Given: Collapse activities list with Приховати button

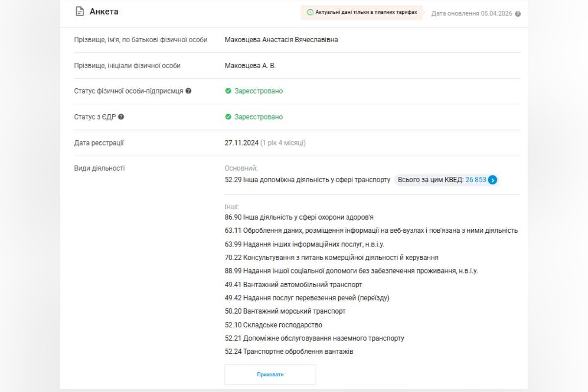Looking at the screenshot, I should [x=270, y=374].
